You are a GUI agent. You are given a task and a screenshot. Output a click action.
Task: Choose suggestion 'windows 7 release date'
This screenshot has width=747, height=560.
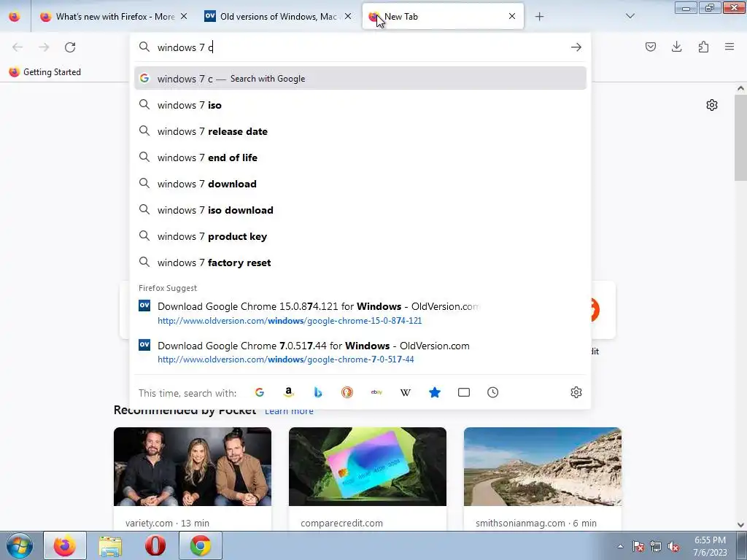click(360, 131)
